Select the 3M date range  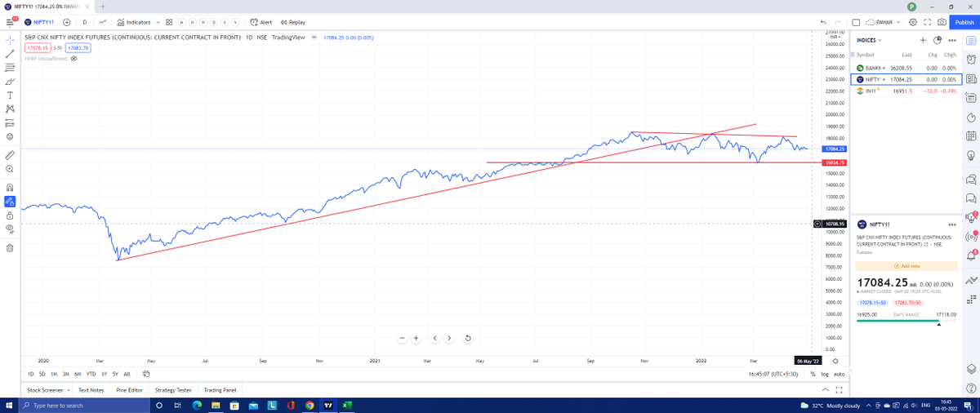click(x=66, y=374)
